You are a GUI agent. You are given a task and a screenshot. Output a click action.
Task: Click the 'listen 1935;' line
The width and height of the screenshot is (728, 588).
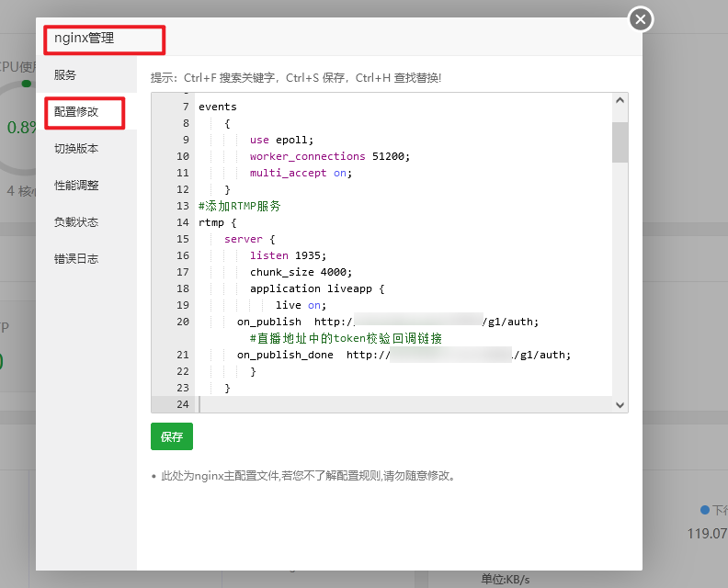tap(288, 255)
